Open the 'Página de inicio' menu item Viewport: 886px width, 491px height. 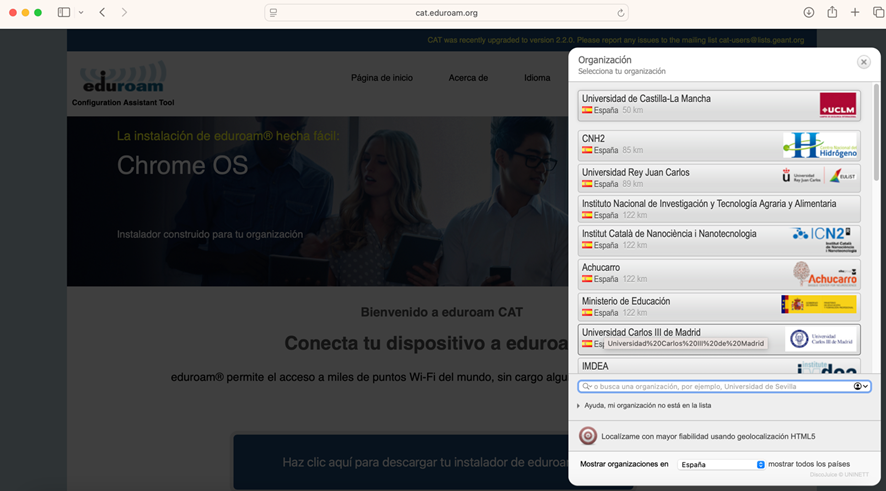pos(381,77)
